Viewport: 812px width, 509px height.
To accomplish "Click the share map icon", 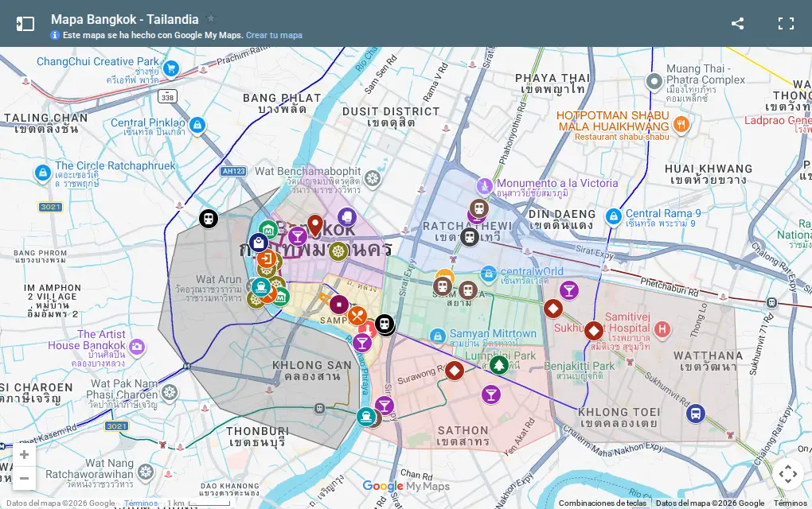I will pyautogui.click(x=737, y=23).
